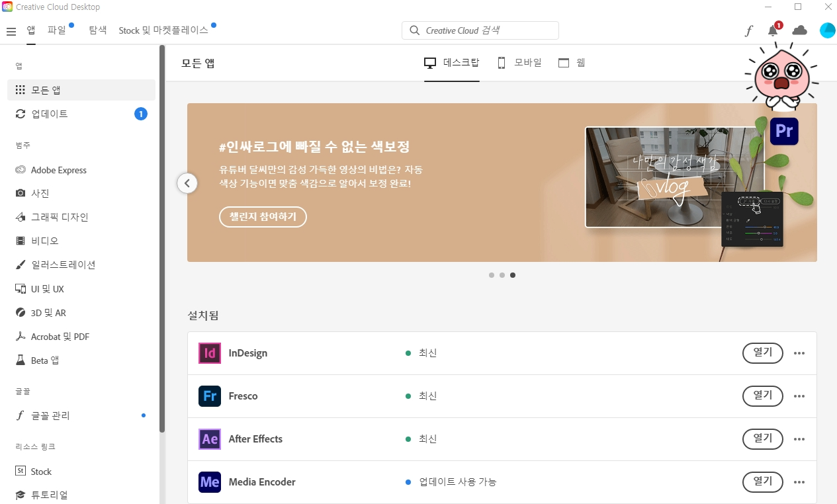Switch to the 모바일 apps tab
Screen dimensions: 837x504
pos(519,63)
